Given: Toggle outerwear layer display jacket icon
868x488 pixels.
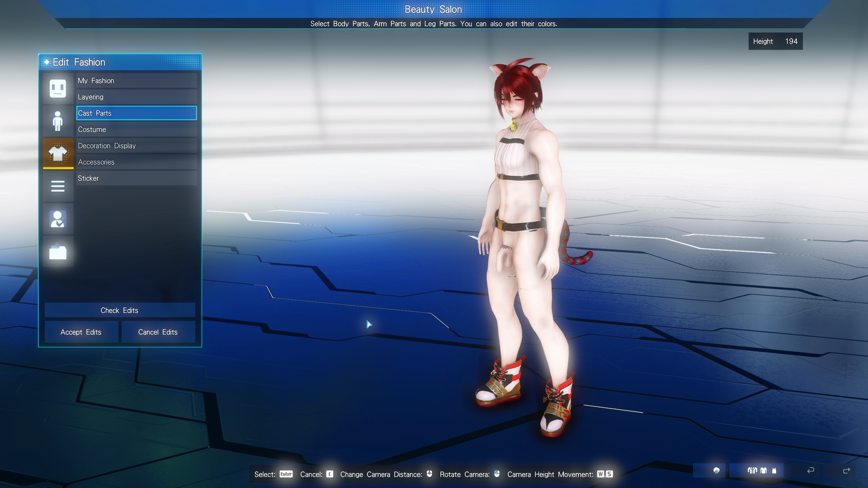Looking at the screenshot, I should coord(752,470).
